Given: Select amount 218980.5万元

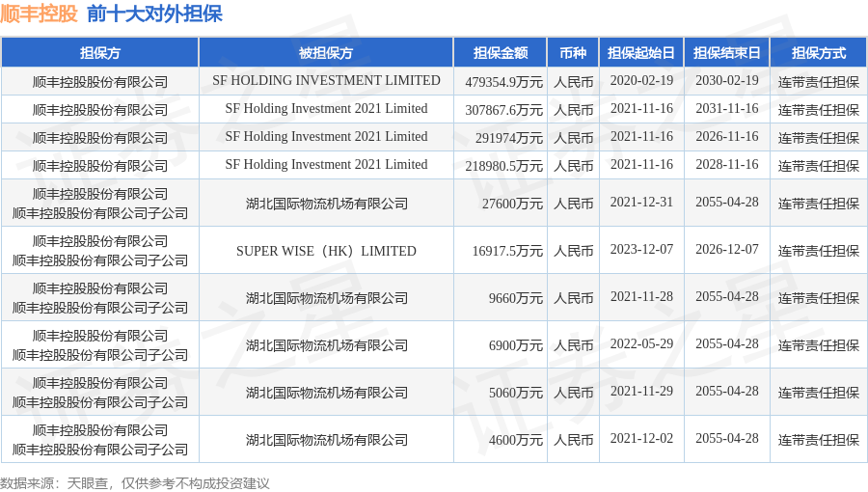Looking at the screenshot, I should pos(503,167).
